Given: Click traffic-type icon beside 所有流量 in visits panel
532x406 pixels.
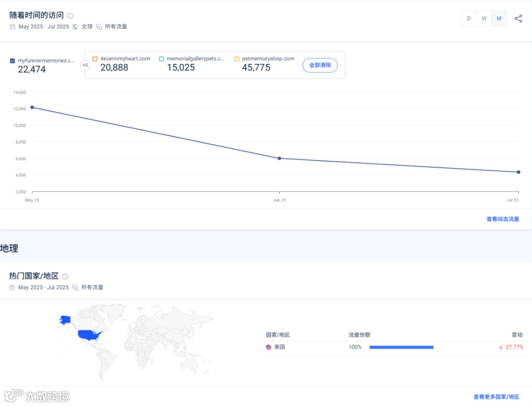Looking at the screenshot, I should [x=99, y=27].
